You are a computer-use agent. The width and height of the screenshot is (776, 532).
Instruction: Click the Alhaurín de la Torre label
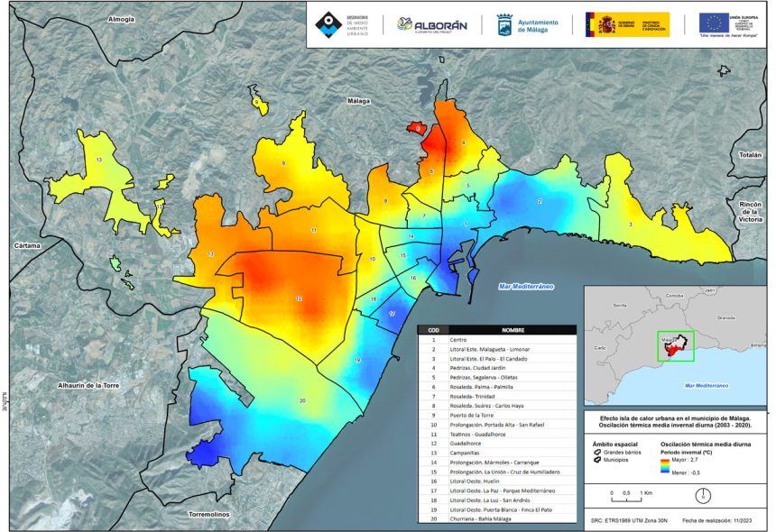pyautogui.click(x=65, y=385)
